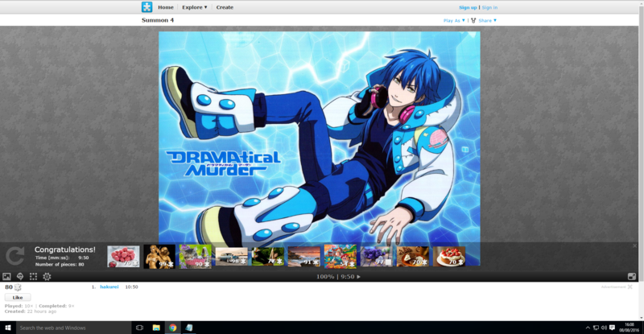This screenshot has width=644, height=334.
Task: Expand the Explore menu
Action: 195,7
